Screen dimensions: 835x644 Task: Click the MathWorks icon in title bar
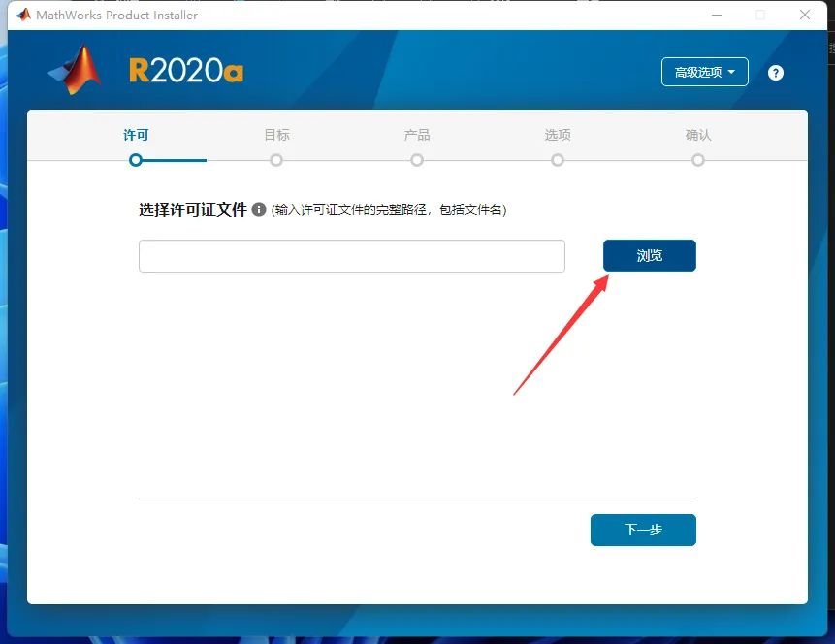pyautogui.click(x=23, y=15)
